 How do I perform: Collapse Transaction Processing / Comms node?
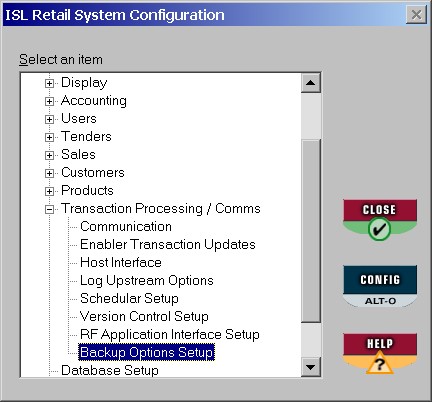[x=49, y=209]
